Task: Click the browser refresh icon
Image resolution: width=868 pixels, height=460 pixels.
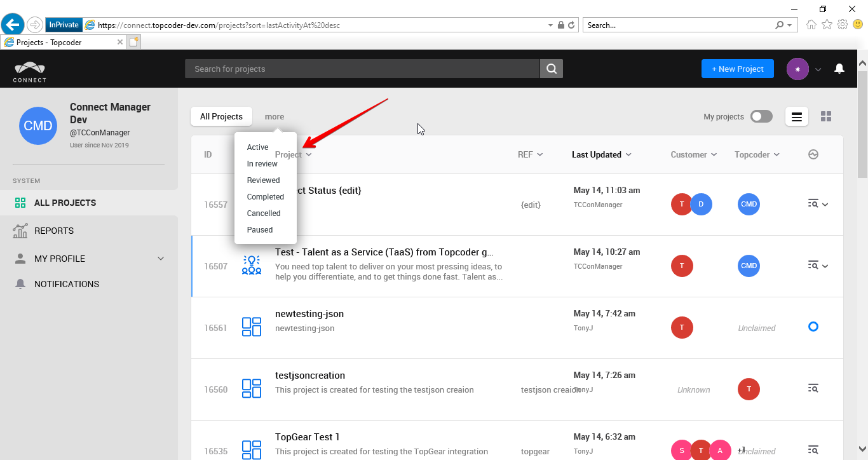Action: click(571, 25)
